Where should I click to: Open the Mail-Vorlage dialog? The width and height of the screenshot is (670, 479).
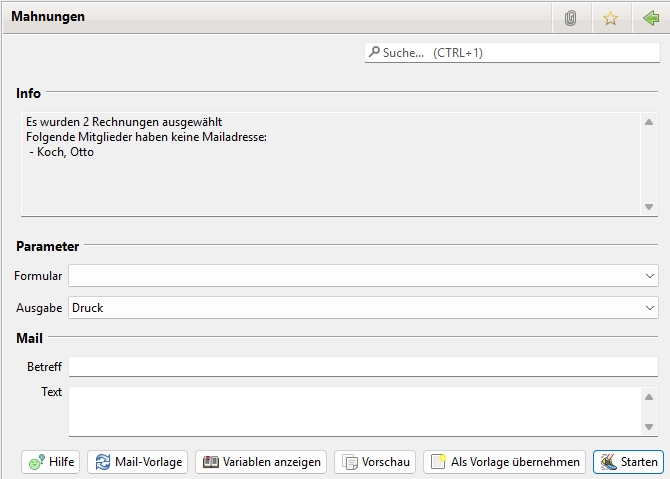coord(138,462)
